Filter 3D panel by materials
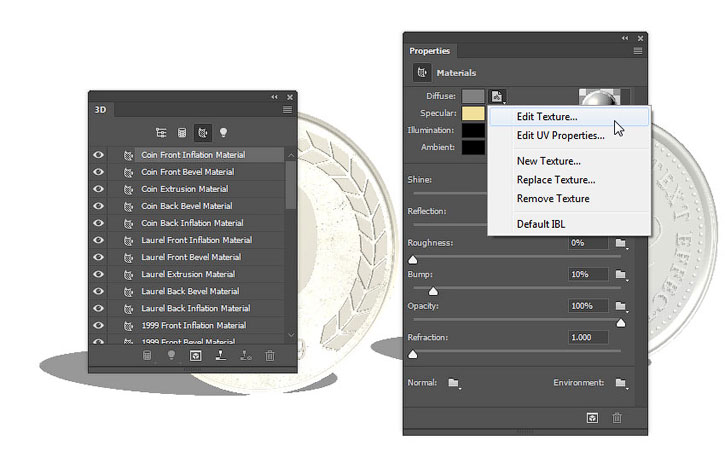Screen dimensions: 725x469 coord(203,131)
